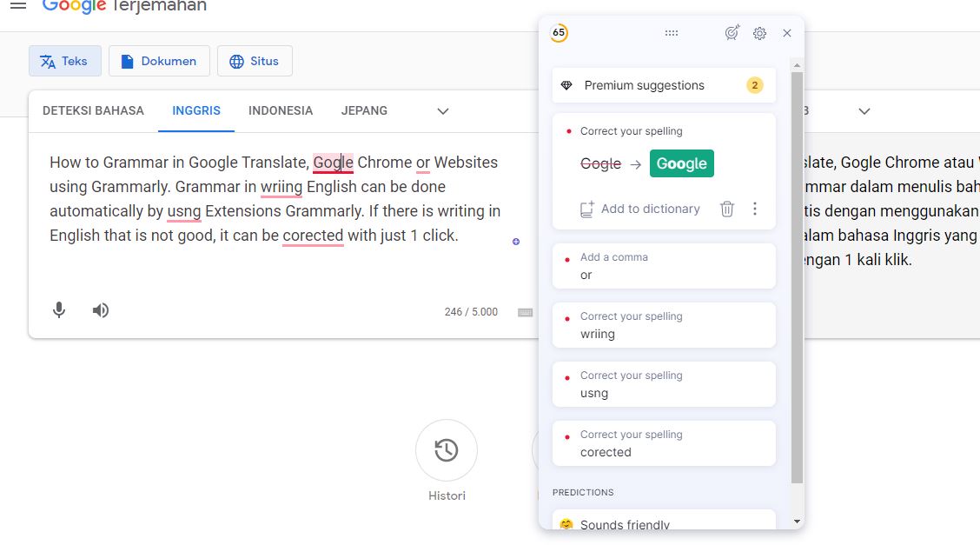Viewport: 980px width, 545px height.
Task: Open the Premium suggestions card
Action: pos(664,85)
